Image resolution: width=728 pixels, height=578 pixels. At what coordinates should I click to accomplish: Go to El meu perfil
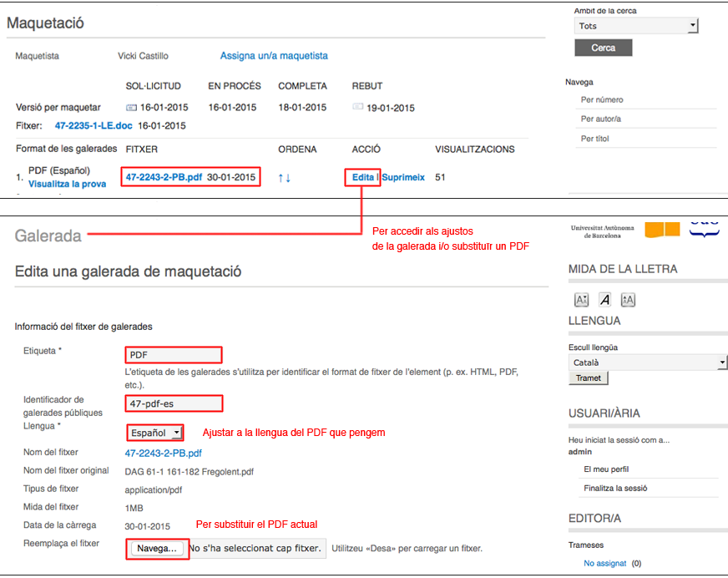point(606,469)
